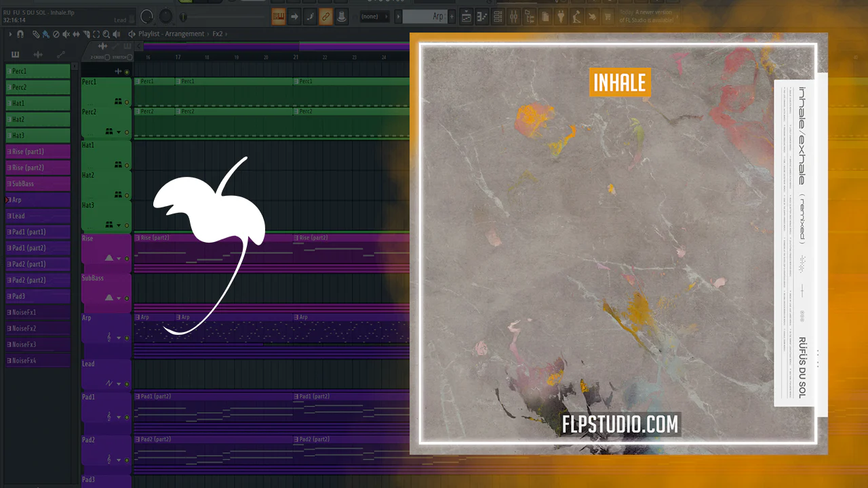Open the Arp track dropdown arrow
The width and height of the screenshot is (868, 488).
(x=119, y=338)
